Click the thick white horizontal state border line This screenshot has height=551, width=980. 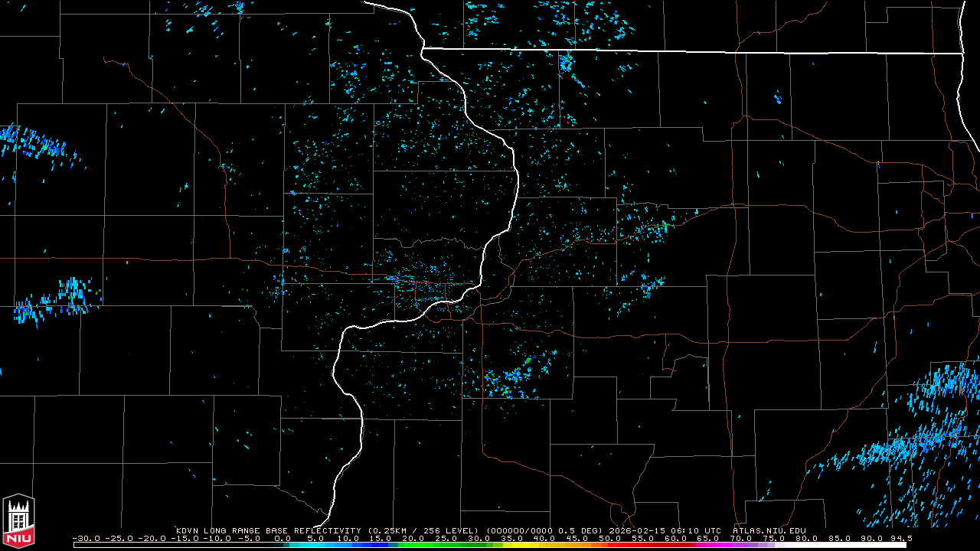[x=689, y=51]
